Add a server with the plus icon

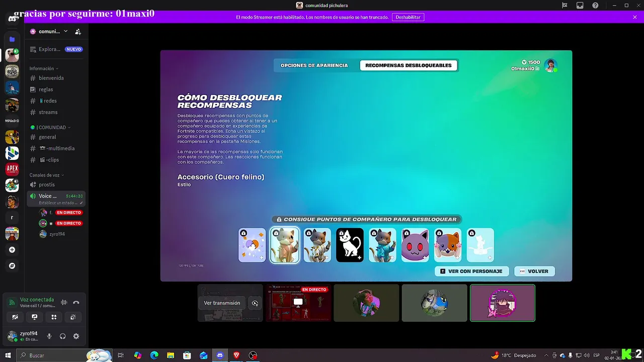pyautogui.click(x=12, y=250)
